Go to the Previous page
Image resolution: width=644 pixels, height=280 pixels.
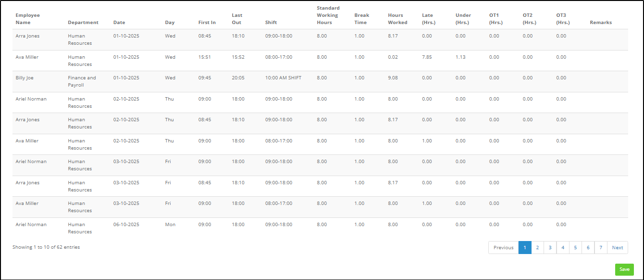click(503, 247)
